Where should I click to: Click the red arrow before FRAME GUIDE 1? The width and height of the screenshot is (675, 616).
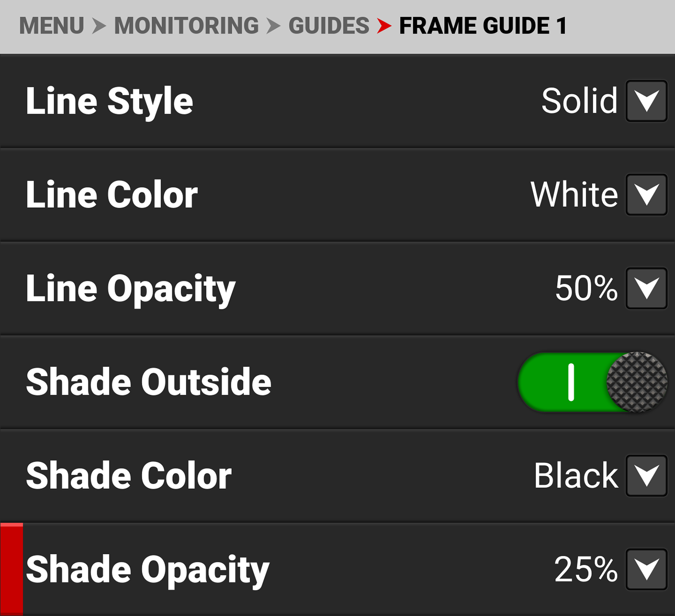(x=384, y=26)
